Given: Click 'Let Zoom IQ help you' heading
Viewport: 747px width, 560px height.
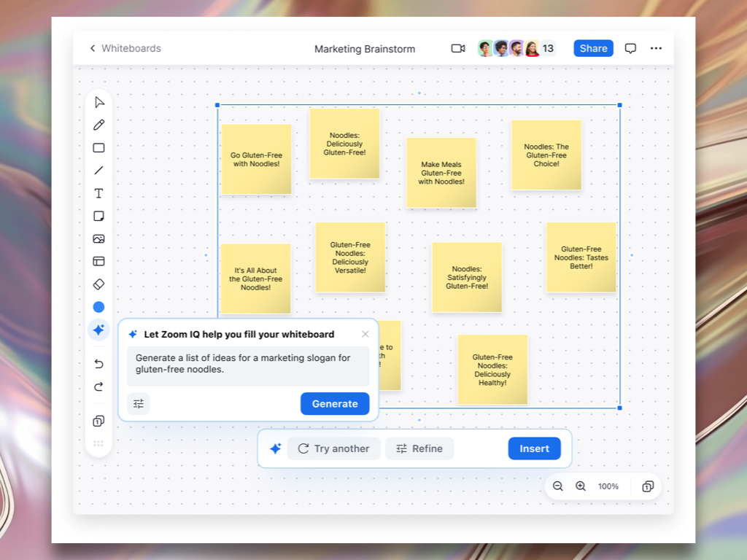Looking at the screenshot, I should (239, 334).
